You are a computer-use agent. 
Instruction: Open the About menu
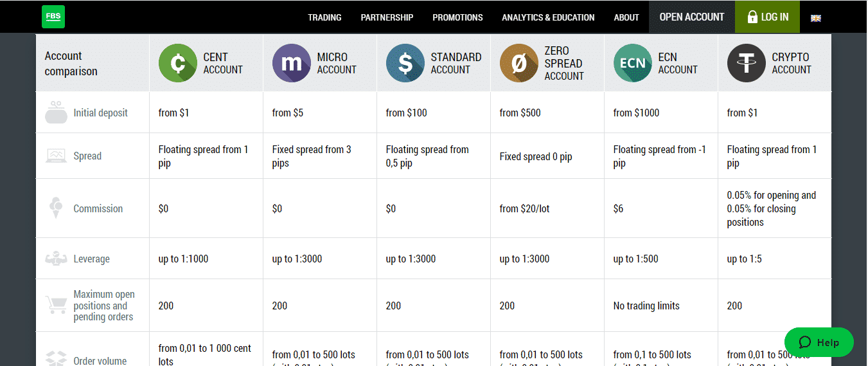[626, 17]
